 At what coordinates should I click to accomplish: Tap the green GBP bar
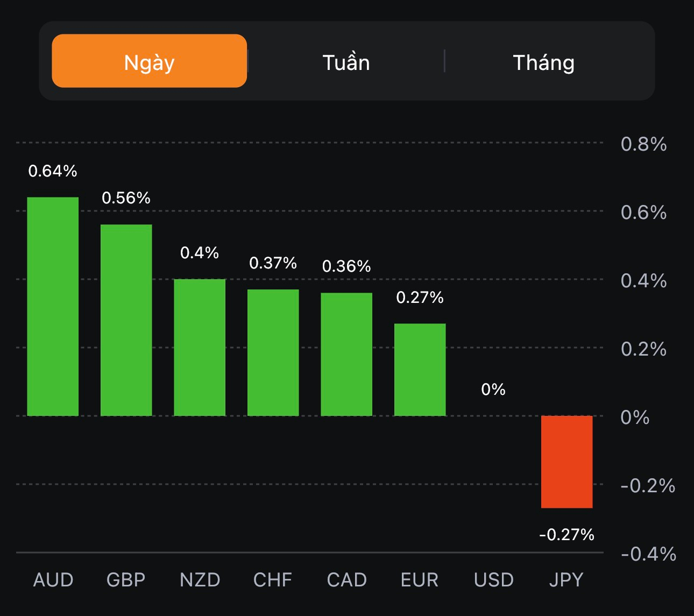[126, 320]
